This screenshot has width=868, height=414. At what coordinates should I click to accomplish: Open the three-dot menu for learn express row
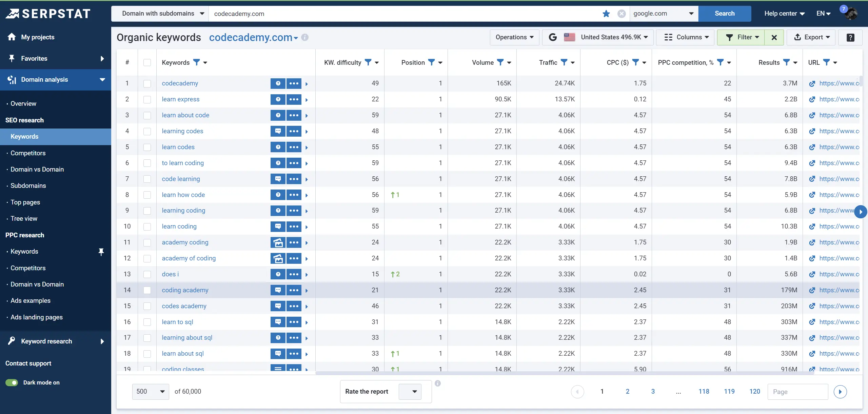(x=294, y=99)
